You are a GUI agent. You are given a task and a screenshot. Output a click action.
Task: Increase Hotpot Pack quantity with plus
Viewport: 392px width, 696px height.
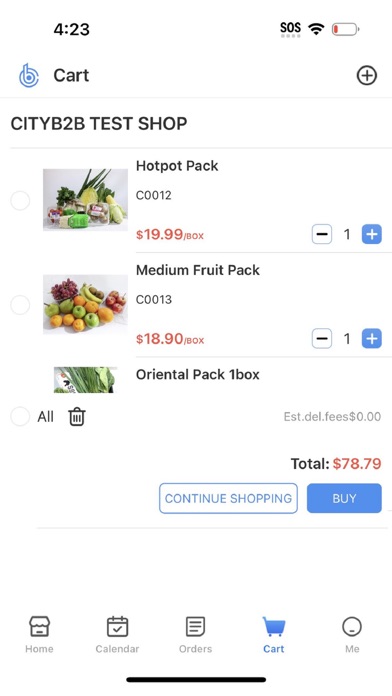[x=372, y=234]
